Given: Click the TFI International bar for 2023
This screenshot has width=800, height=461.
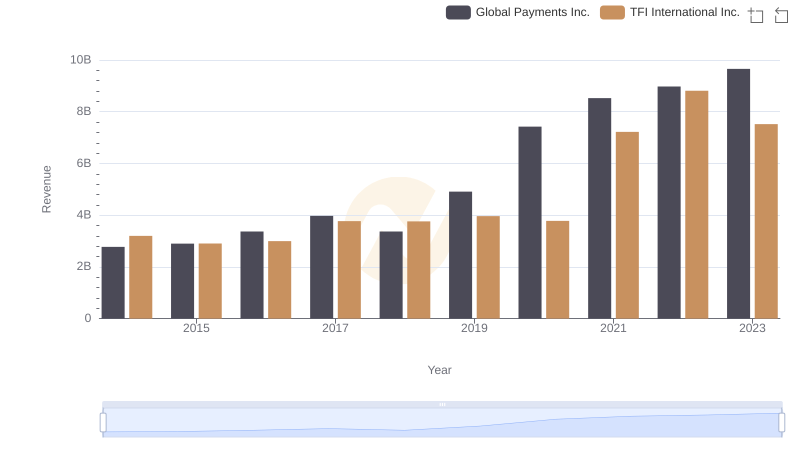Looking at the screenshot, I should point(766,221).
